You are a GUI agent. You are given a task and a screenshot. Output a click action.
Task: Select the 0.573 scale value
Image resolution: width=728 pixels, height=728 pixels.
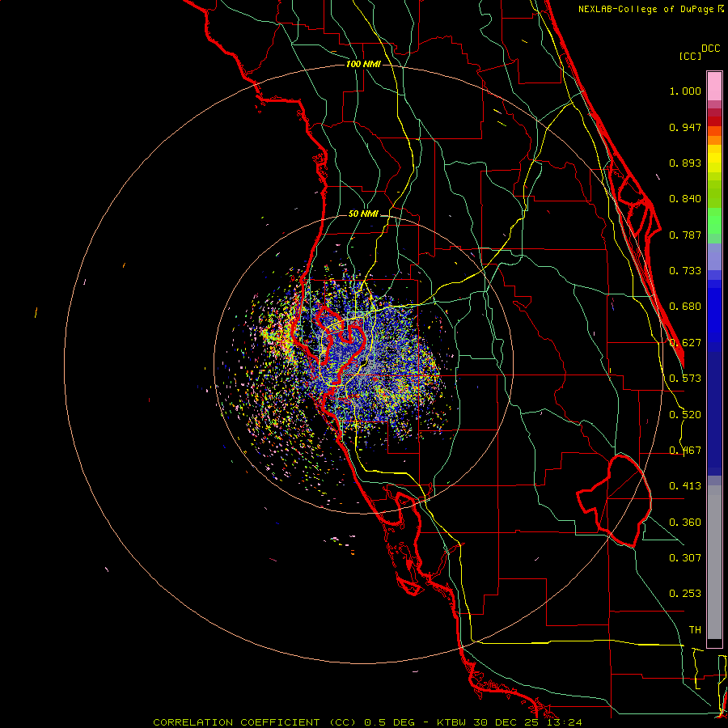(685, 379)
